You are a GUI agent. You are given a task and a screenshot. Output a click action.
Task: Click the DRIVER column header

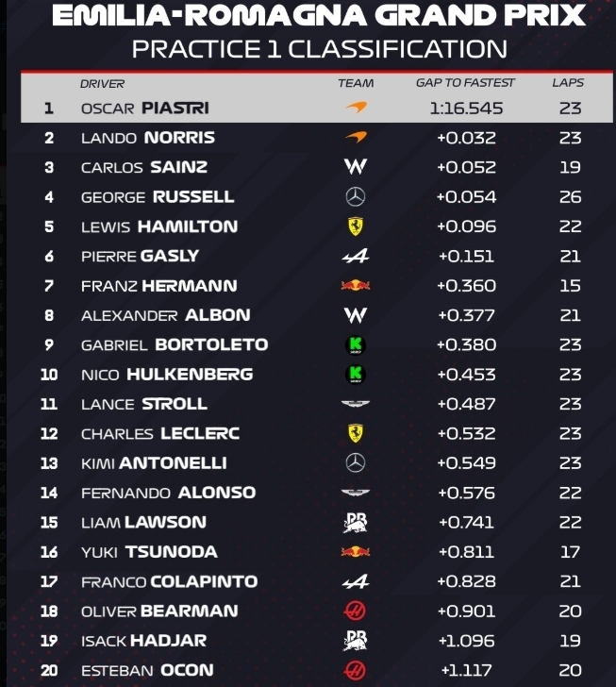coord(103,84)
